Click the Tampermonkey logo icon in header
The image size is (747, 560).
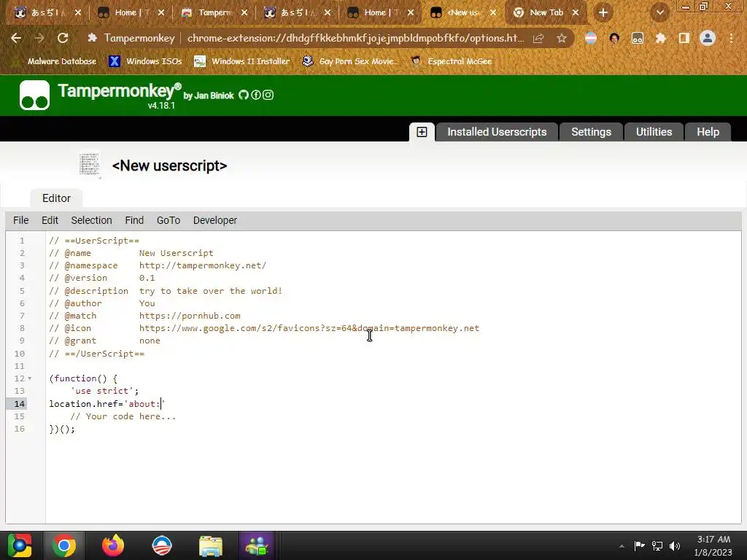(34, 96)
